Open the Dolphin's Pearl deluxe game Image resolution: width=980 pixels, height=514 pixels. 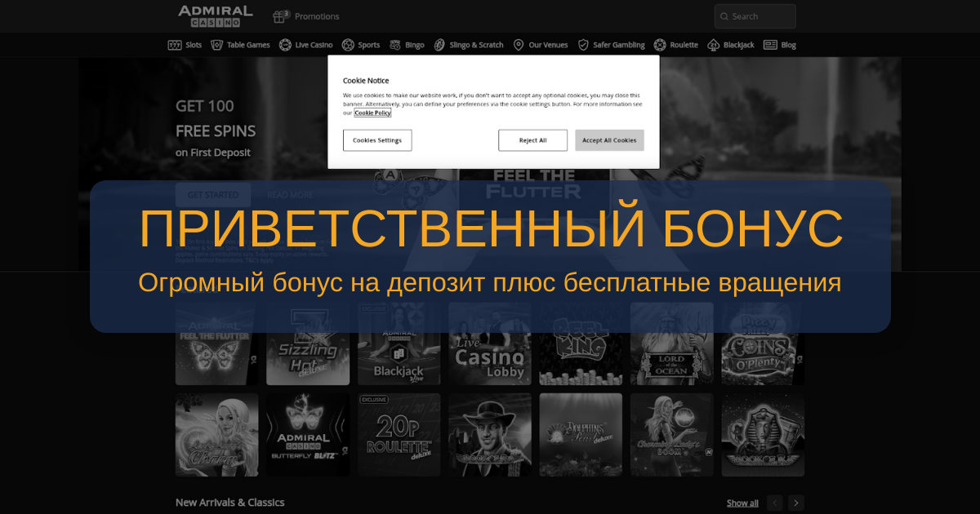581,435
